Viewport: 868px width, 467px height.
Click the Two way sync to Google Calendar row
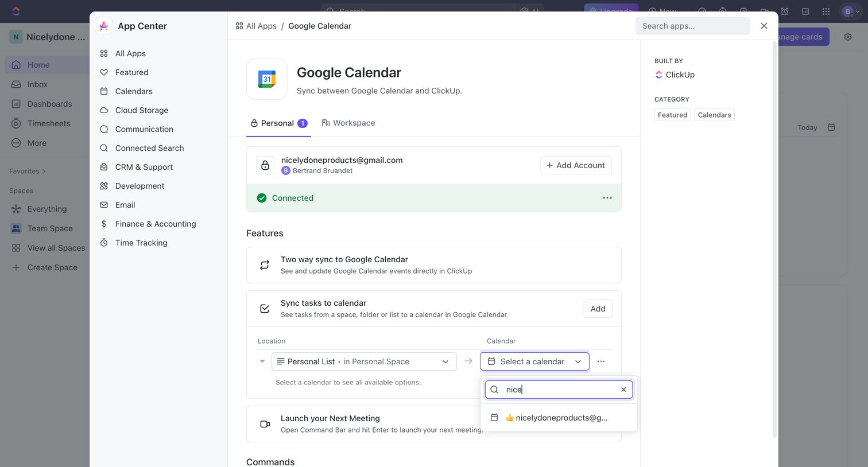click(x=434, y=265)
